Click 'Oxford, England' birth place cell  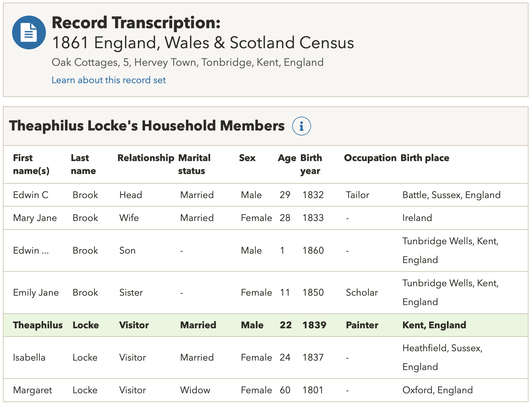[x=437, y=390]
